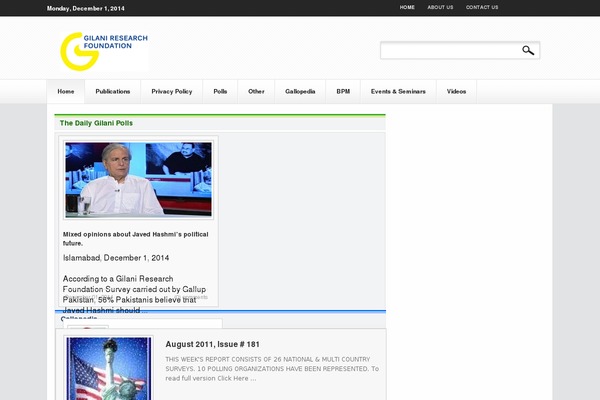Open the Gallopedia menu item
600x400 pixels.
coord(300,91)
